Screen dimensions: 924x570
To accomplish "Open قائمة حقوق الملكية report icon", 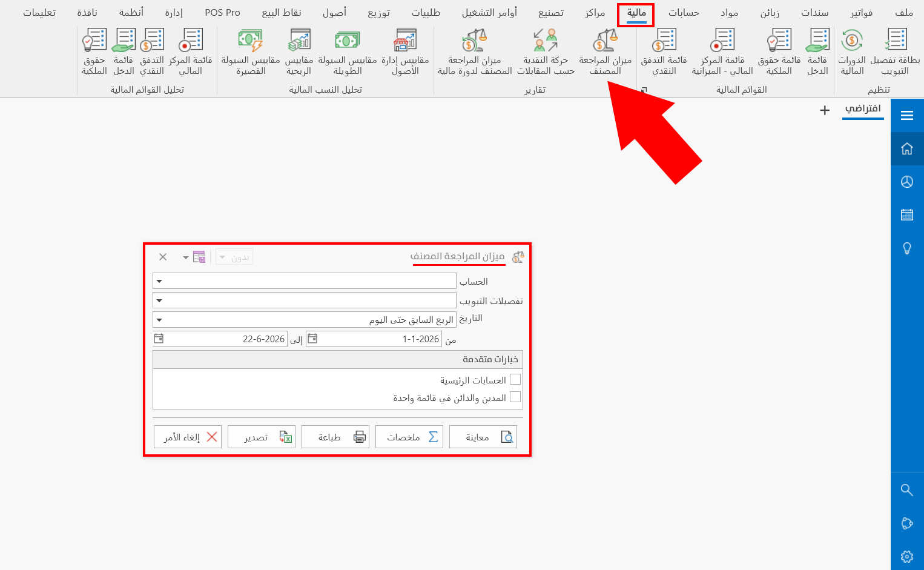I will [779, 52].
